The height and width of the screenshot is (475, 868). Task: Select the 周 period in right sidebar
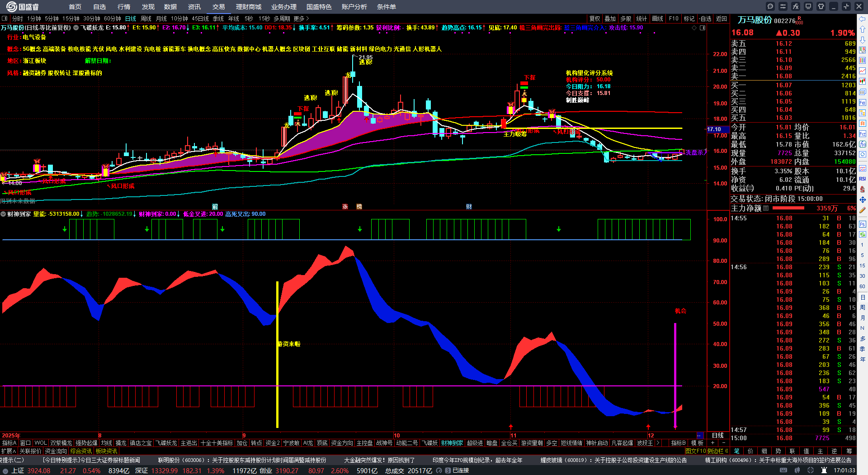pos(863,307)
